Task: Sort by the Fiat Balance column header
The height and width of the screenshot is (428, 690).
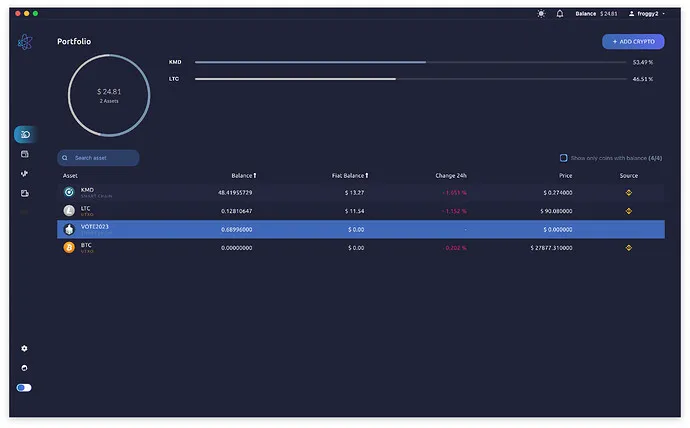Action: [350, 176]
